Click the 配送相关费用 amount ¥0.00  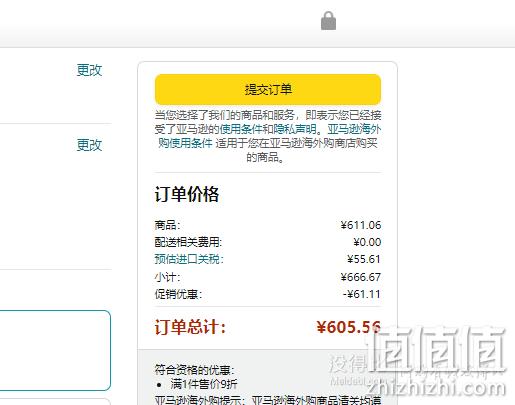coord(367,242)
